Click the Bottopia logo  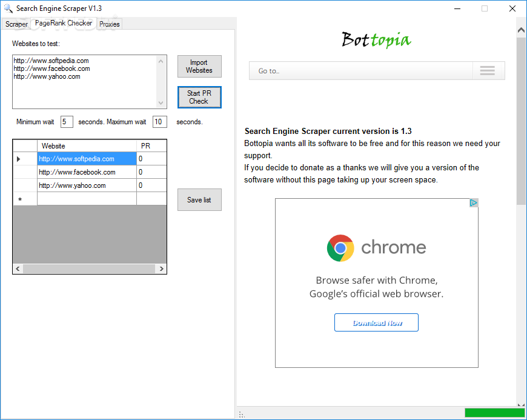click(x=376, y=40)
